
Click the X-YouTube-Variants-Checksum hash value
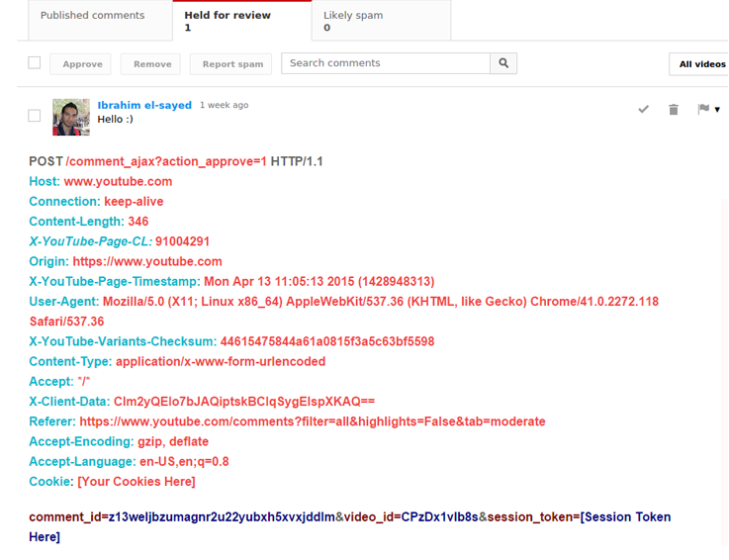tap(327, 341)
